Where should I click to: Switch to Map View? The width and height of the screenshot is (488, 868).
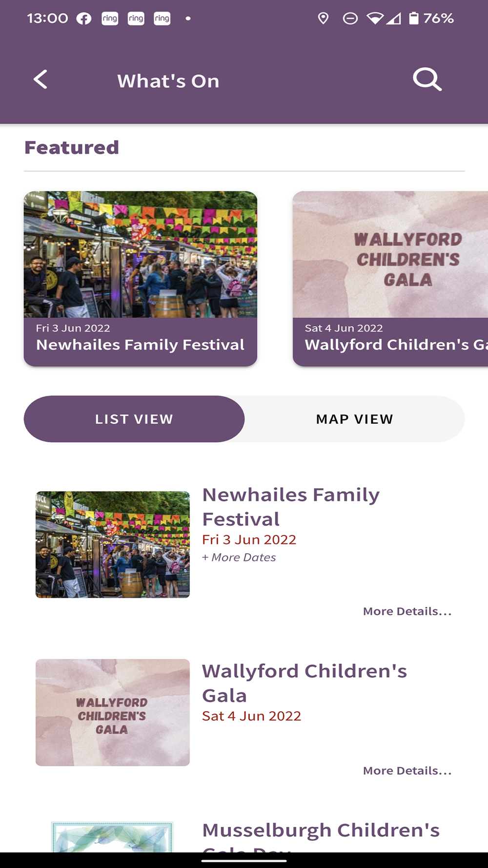tap(354, 419)
